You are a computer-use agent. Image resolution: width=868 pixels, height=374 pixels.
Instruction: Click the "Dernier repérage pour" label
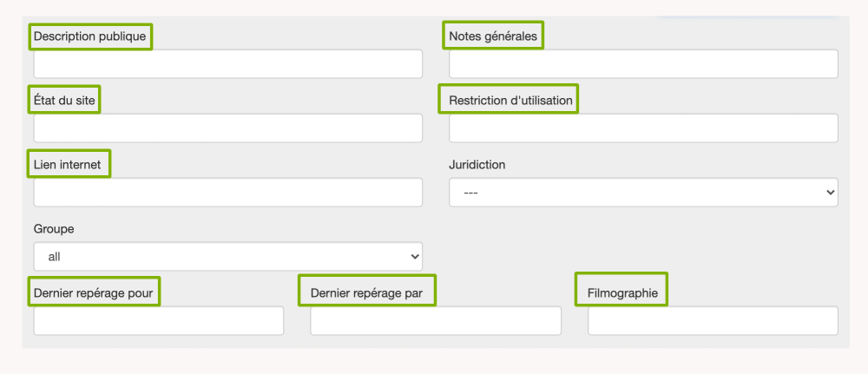(x=94, y=293)
